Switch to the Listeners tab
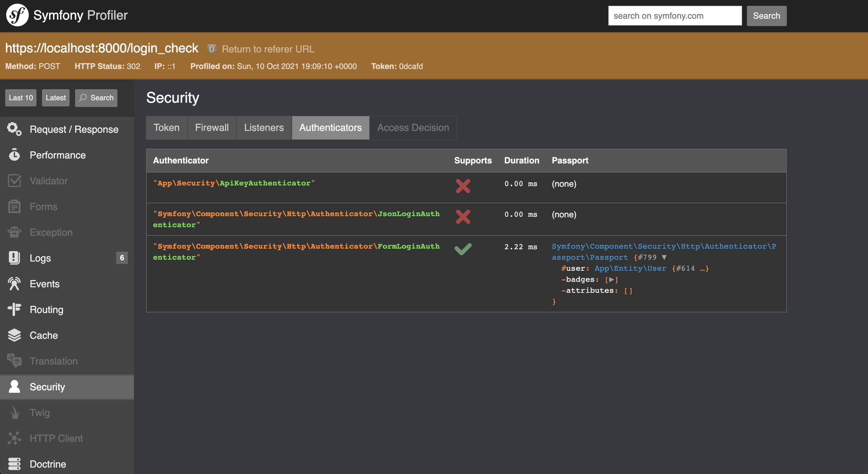 pyautogui.click(x=264, y=128)
